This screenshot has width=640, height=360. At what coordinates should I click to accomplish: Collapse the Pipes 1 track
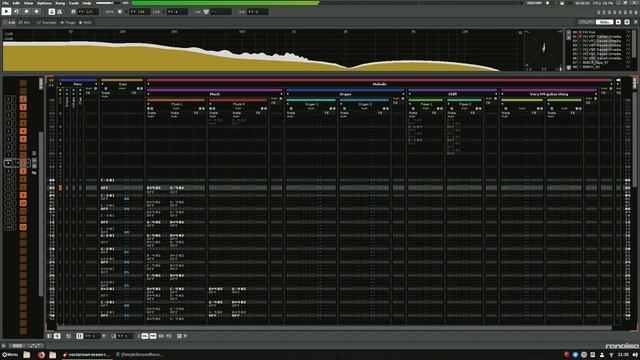point(410,104)
